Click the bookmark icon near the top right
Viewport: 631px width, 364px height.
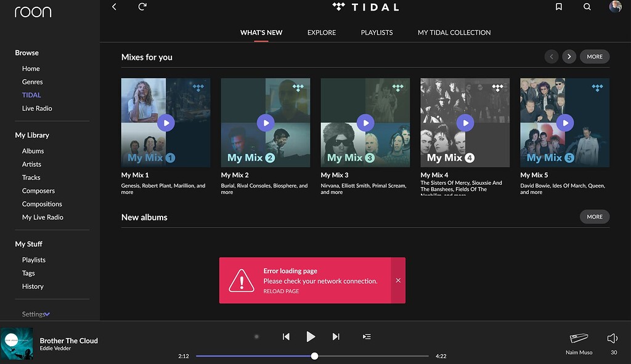point(558,7)
